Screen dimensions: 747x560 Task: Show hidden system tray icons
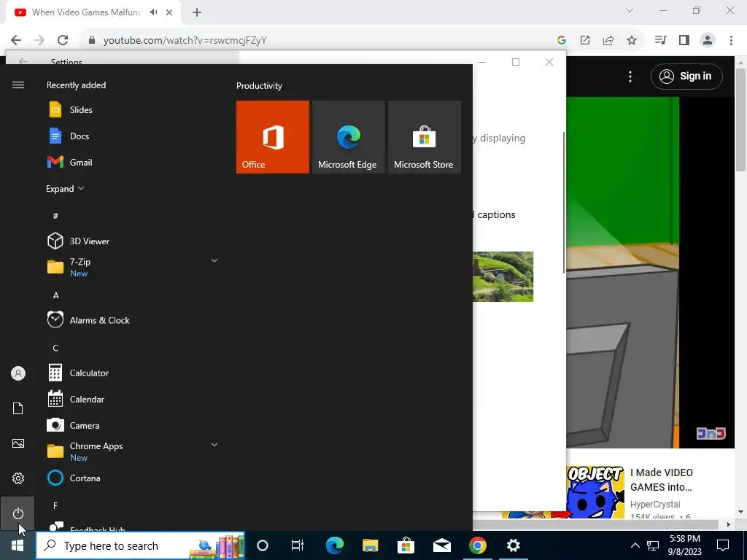pyautogui.click(x=635, y=545)
